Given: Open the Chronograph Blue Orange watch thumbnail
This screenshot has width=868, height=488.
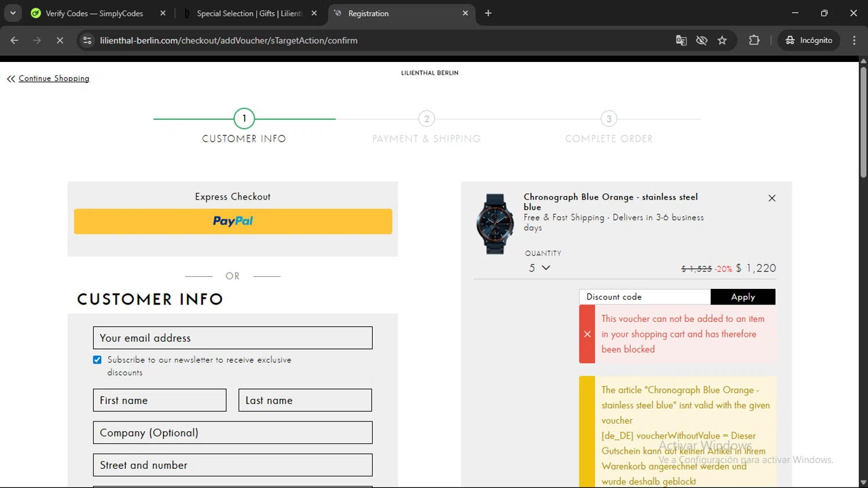Looking at the screenshot, I should pyautogui.click(x=495, y=224).
